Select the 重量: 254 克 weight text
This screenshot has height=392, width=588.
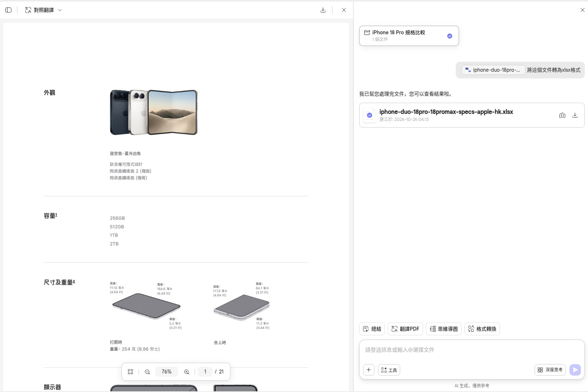click(135, 349)
